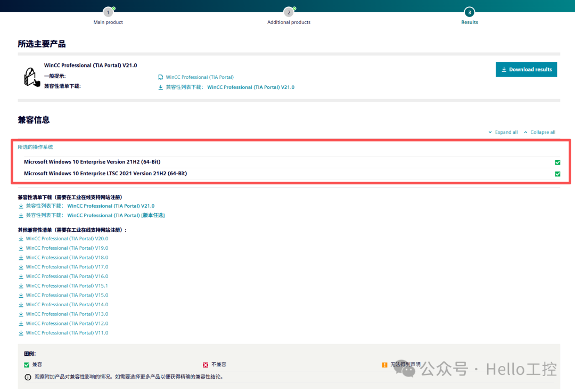
Task: Click the download icon beside top V21.0 compatibility list
Action: (161, 87)
